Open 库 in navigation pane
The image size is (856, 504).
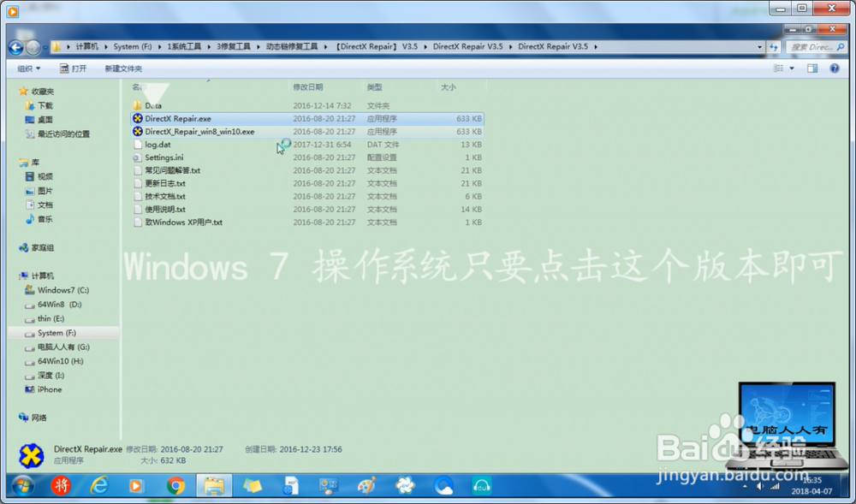click(x=29, y=163)
